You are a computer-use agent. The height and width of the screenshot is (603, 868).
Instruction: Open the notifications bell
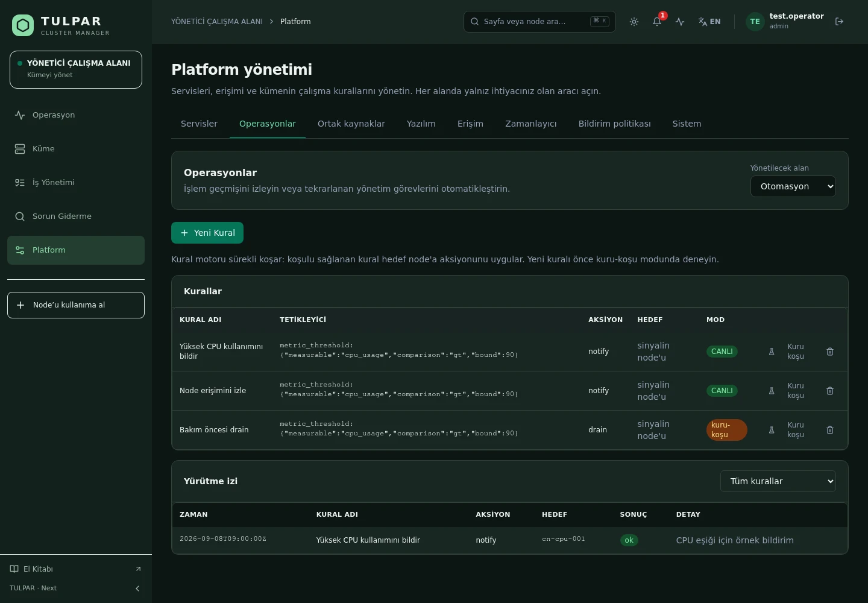pos(657,22)
